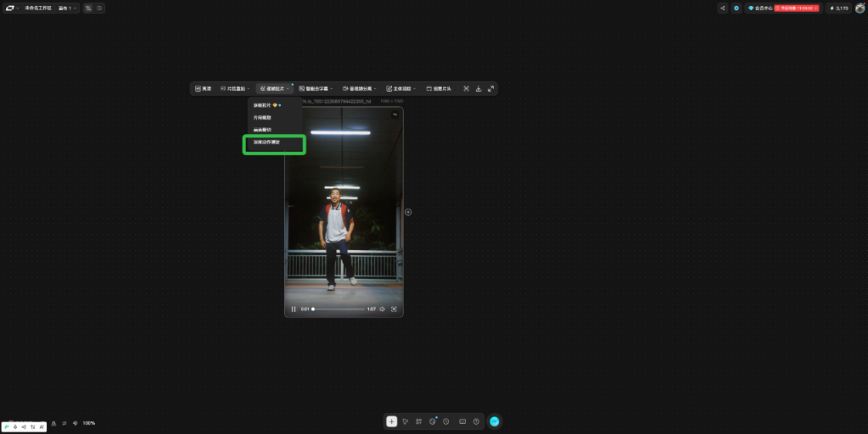Collapse the 逐帧拉片 dropdown menu
868x434 pixels.
coord(275,89)
